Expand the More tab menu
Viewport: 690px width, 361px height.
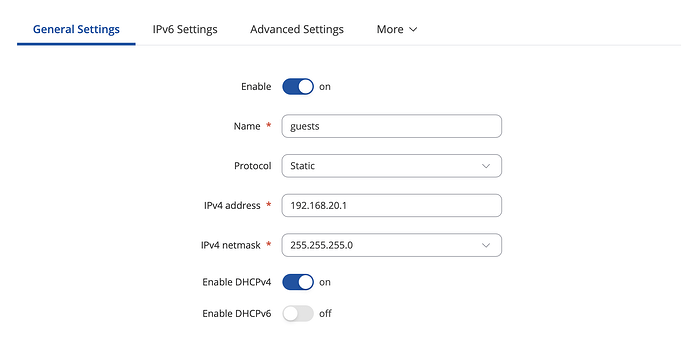click(x=396, y=29)
